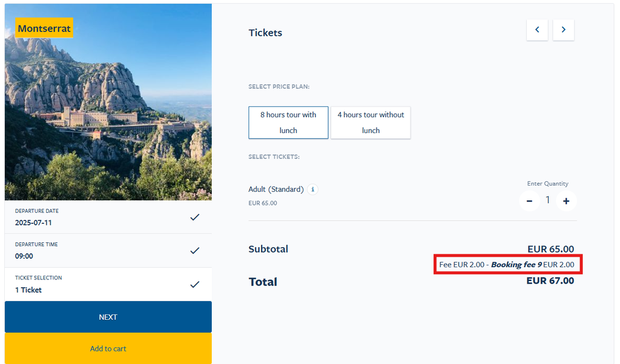Select the 8 hours tour with lunch plan

point(288,123)
